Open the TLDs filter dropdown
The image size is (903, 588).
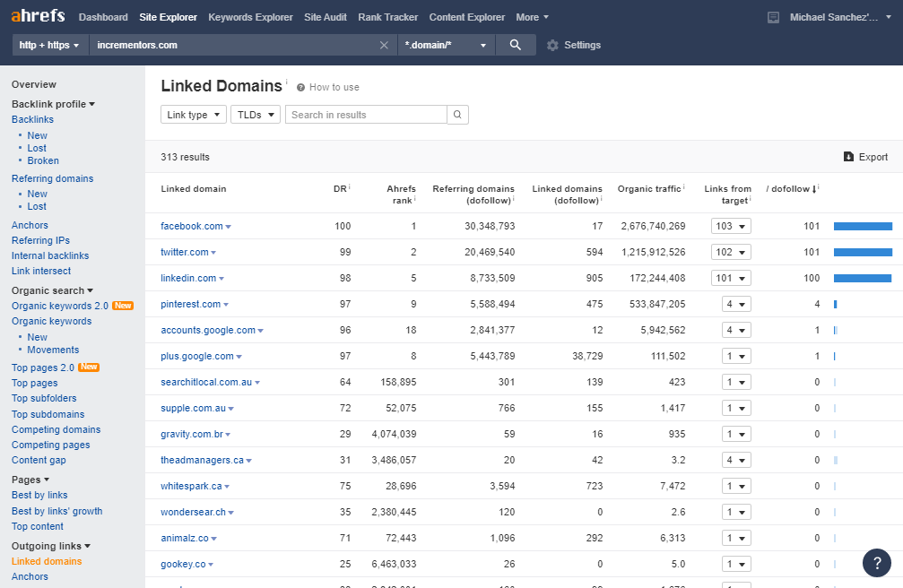pyautogui.click(x=256, y=115)
